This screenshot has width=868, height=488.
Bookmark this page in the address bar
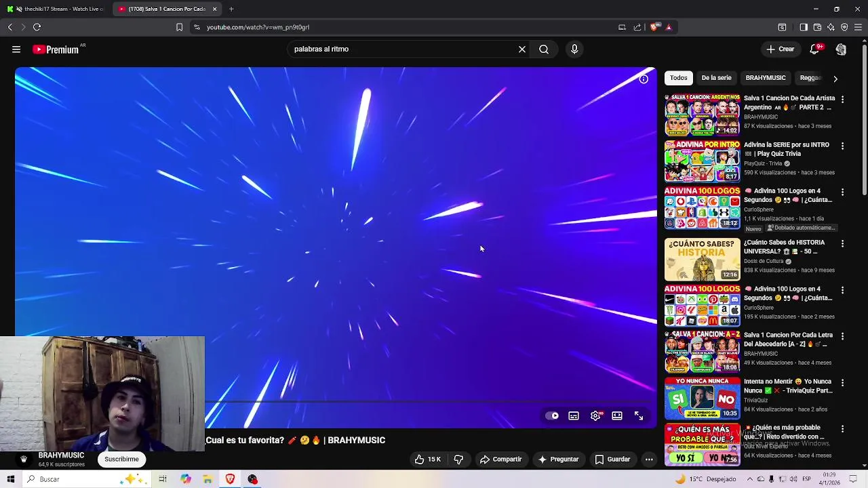pos(179,27)
